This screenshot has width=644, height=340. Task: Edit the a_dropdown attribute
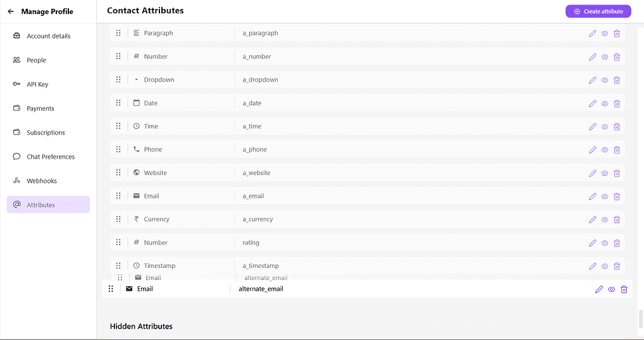click(x=592, y=80)
